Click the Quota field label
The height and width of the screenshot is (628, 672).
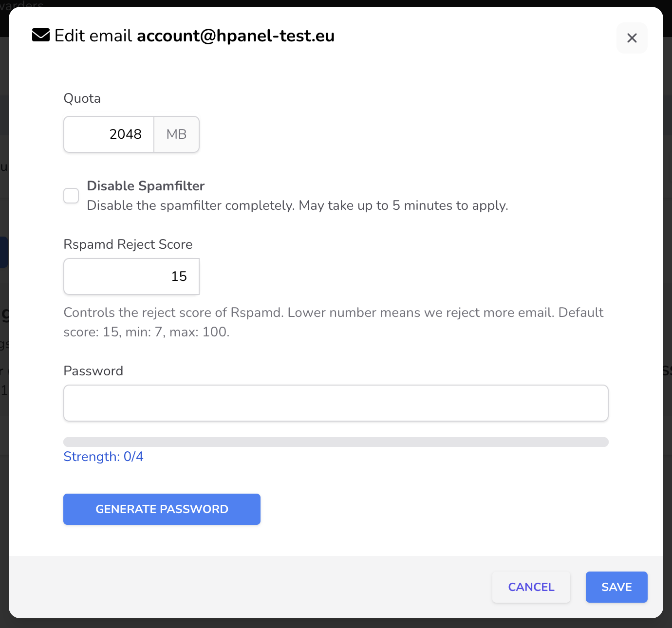coord(82,98)
